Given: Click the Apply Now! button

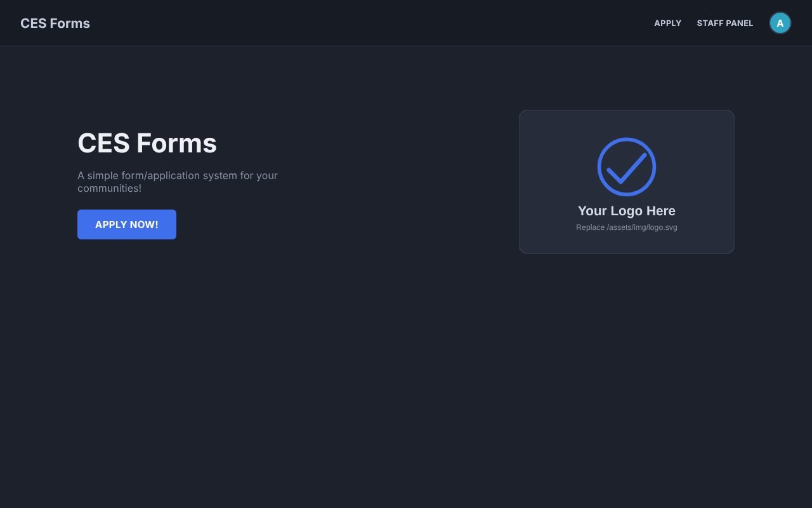Looking at the screenshot, I should 127,224.
